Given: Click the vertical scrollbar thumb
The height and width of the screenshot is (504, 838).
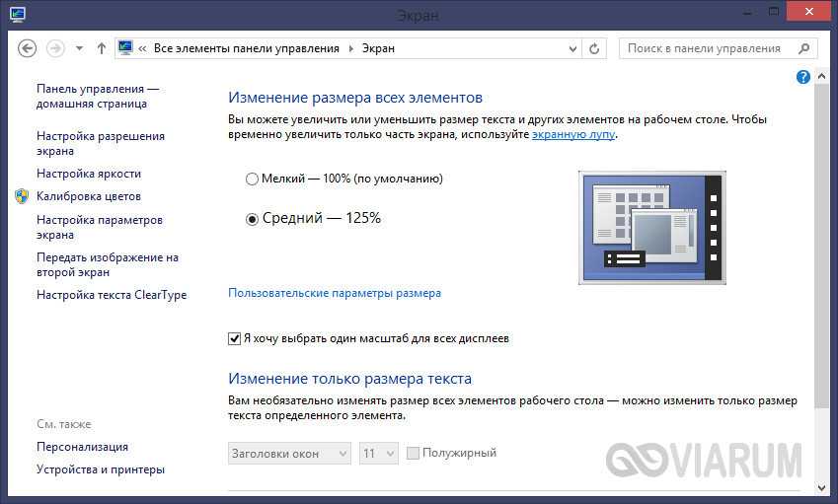Looking at the screenshot, I should click(x=822, y=247).
